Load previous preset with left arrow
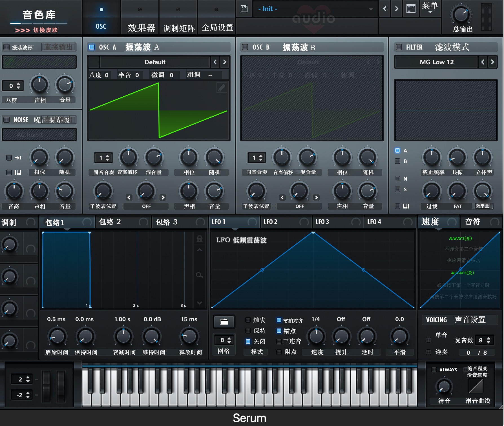This screenshot has height=426, width=504. coord(385,9)
